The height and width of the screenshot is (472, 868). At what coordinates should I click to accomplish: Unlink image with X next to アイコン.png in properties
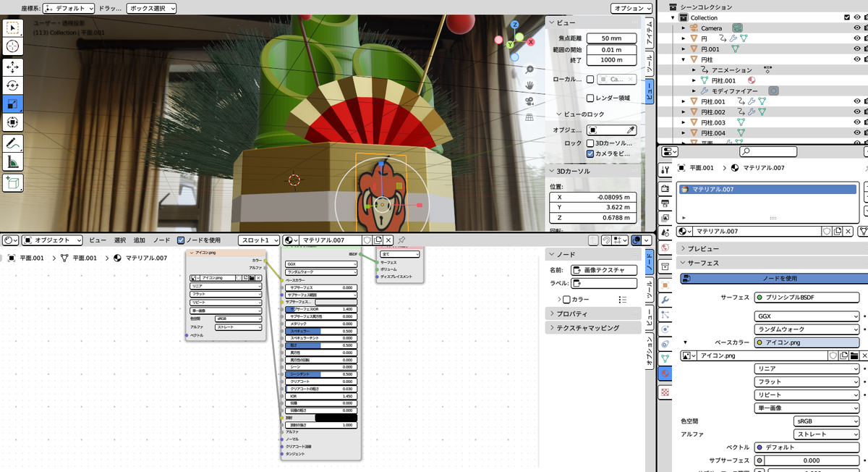click(x=864, y=355)
